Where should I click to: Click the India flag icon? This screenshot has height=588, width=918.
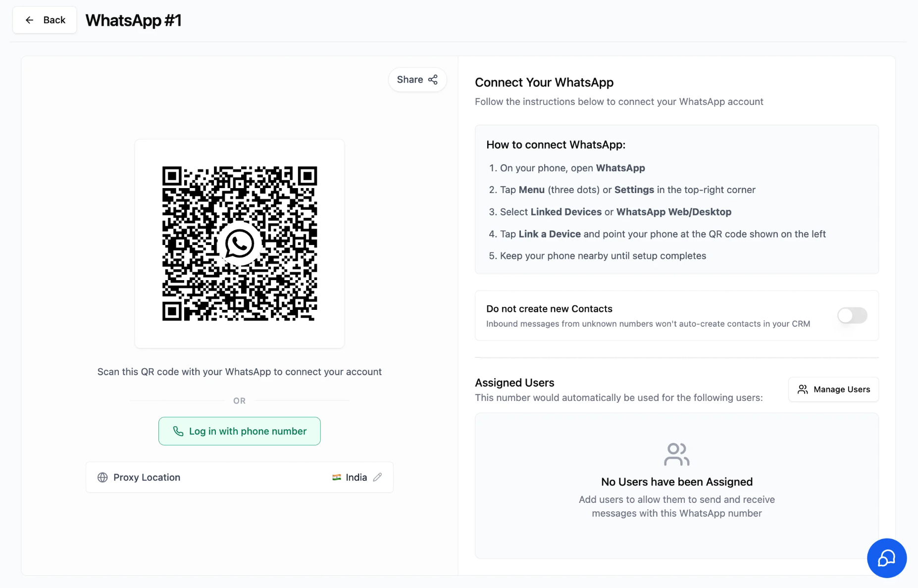pyautogui.click(x=337, y=477)
